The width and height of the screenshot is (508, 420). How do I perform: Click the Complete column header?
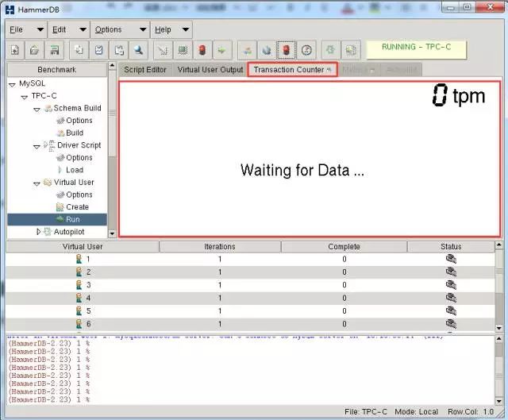tap(344, 247)
